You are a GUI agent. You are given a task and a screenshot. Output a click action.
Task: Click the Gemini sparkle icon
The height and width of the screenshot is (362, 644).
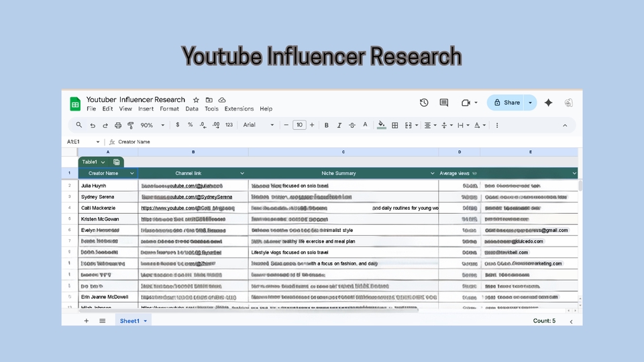(x=548, y=103)
